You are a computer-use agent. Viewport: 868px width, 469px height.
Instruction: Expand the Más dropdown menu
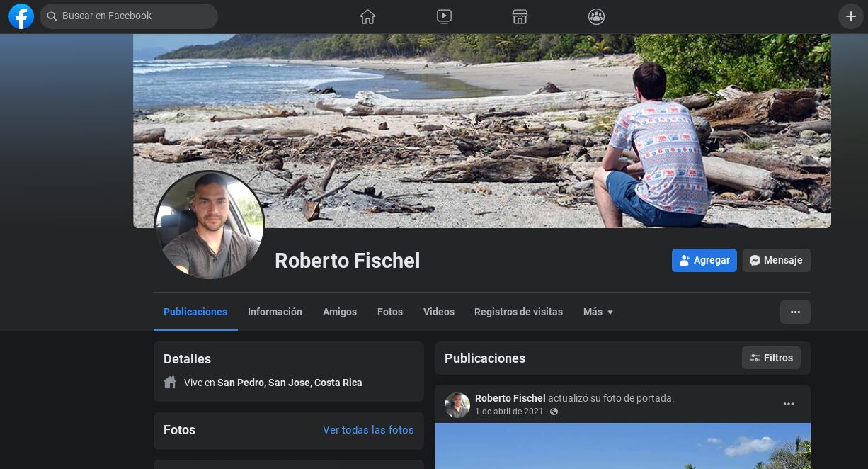point(598,312)
